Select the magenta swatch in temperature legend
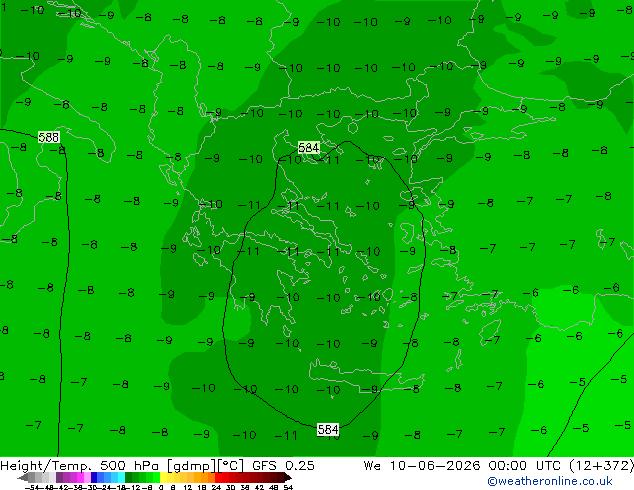The height and width of the screenshot is (490, 634). point(80,477)
